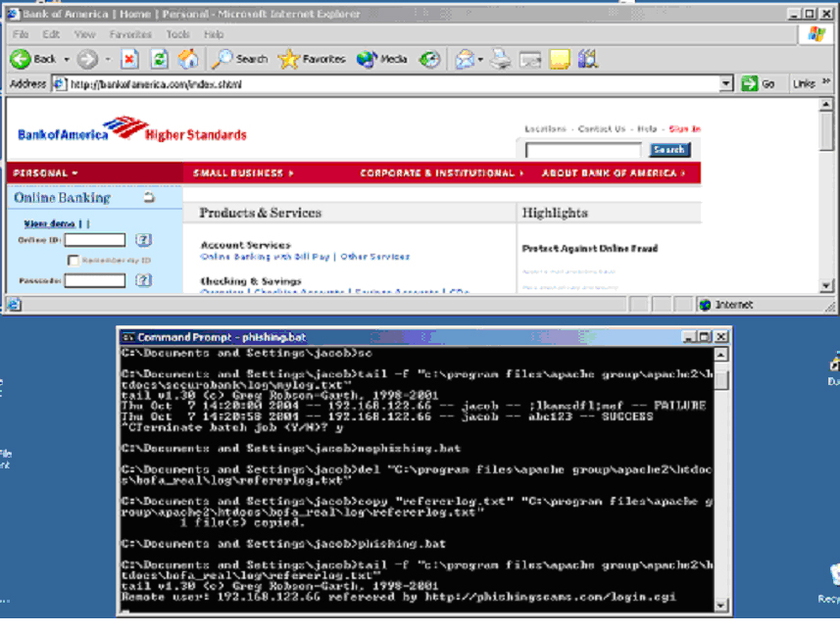Click the History toolbar icon
The width and height of the screenshot is (840, 634).
pyautogui.click(x=429, y=59)
